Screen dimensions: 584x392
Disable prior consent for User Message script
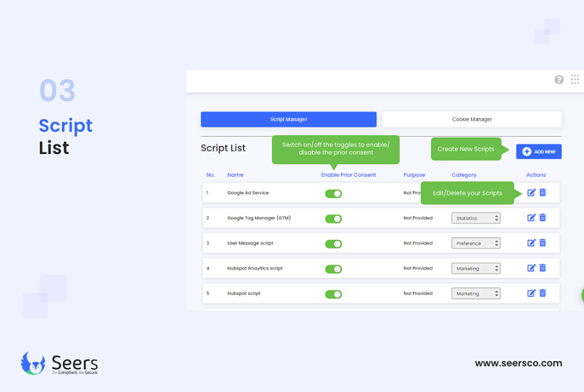click(x=333, y=244)
